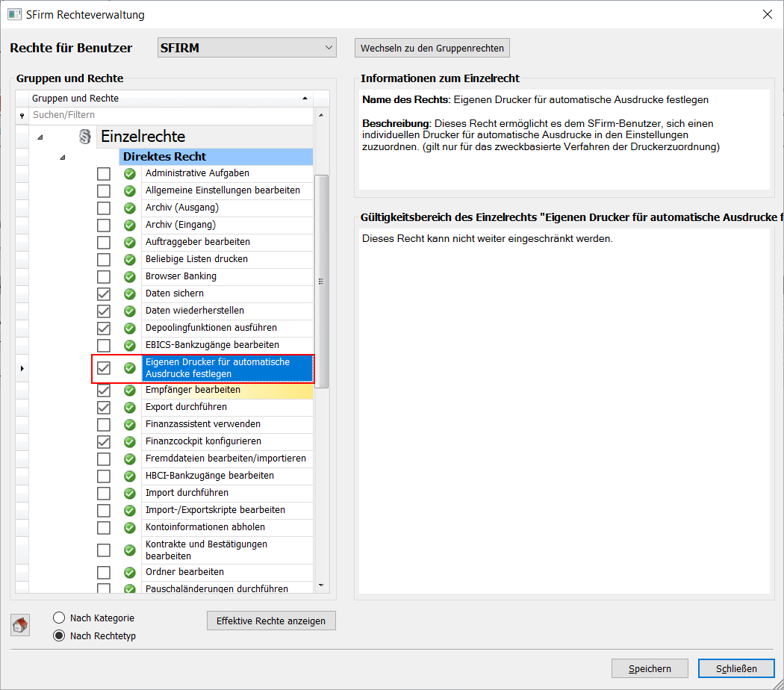Check Allgemeine Einstellungen bearbeiten
The height and width of the screenshot is (690, 784).
(104, 191)
